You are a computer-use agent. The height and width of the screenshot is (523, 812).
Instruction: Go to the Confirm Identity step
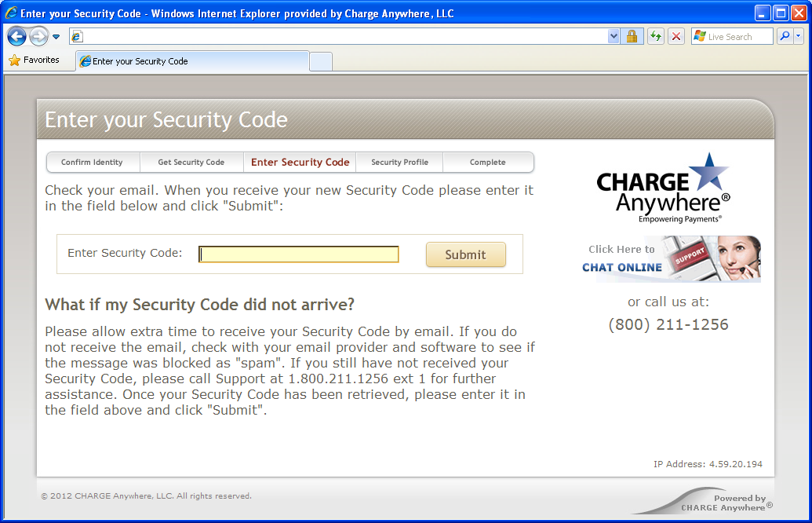pos(92,163)
